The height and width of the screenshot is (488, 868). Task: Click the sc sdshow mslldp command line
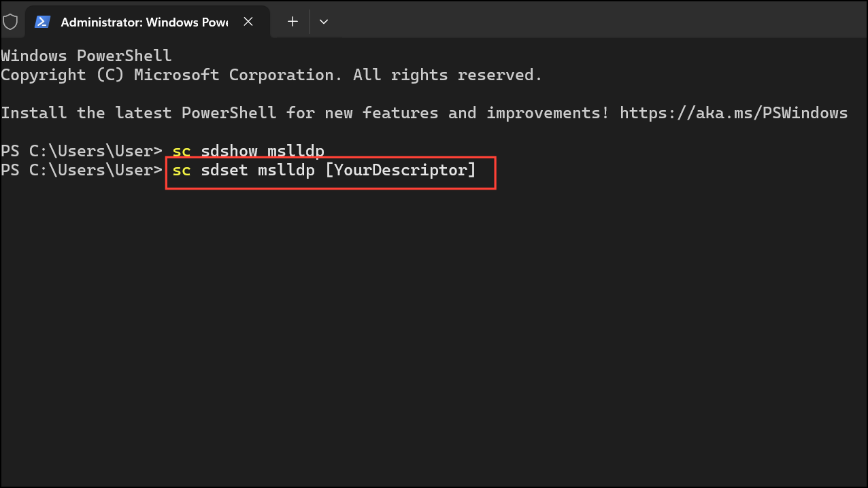click(249, 150)
